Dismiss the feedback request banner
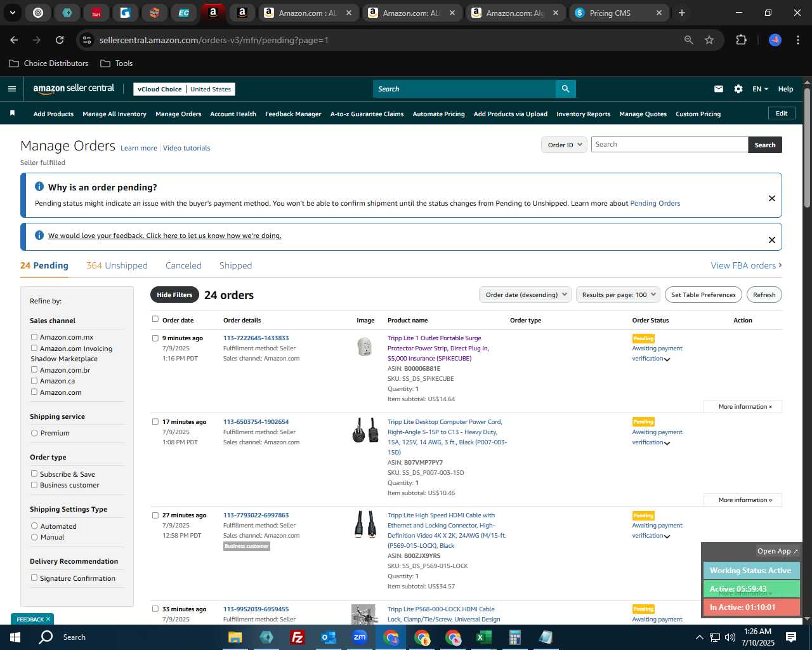The image size is (812, 650). 772,240
